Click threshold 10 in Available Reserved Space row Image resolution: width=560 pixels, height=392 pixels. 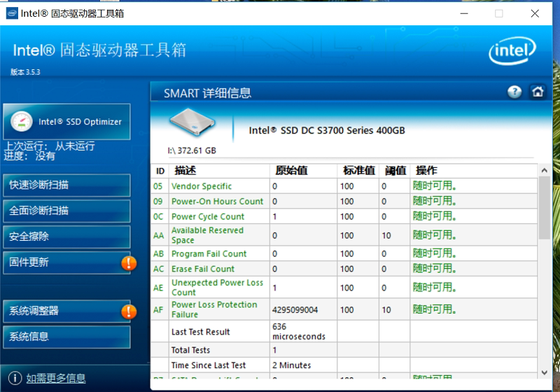point(386,236)
